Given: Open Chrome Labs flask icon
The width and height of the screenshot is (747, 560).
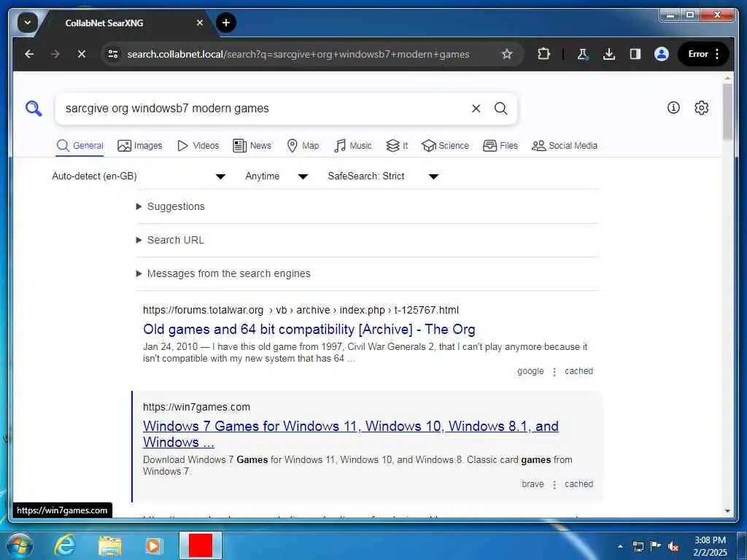Looking at the screenshot, I should 582,54.
